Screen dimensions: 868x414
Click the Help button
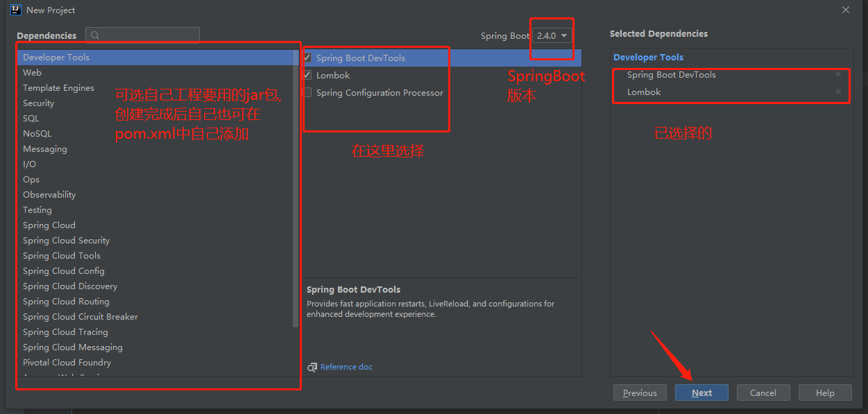click(825, 393)
